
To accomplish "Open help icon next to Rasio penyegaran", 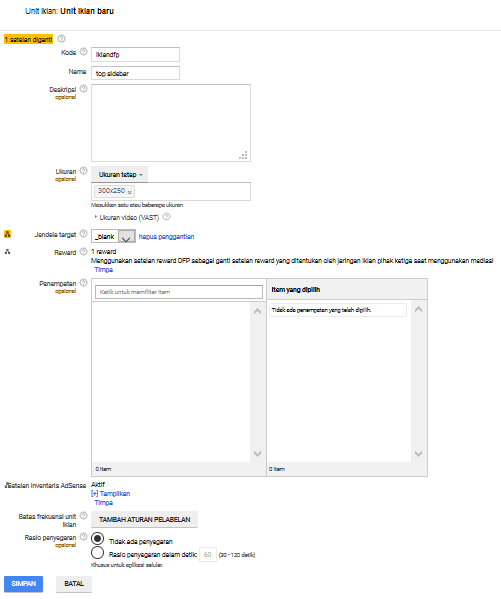I will point(83,536).
